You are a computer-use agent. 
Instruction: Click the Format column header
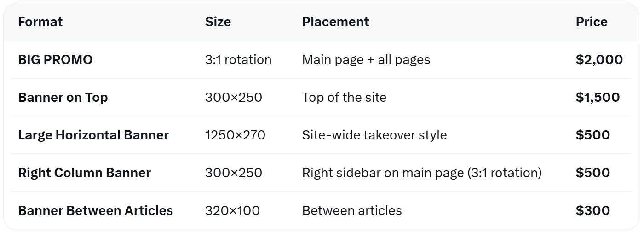40,22
